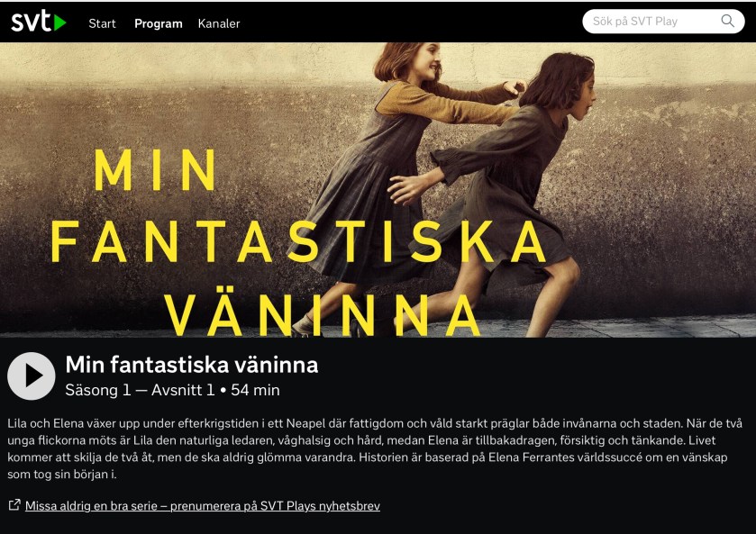The width and height of the screenshot is (756, 534).
Task: Select the Säsong 1 — Avsnitt 1 text
Action: pyautogui.click(x=140, y=390)
